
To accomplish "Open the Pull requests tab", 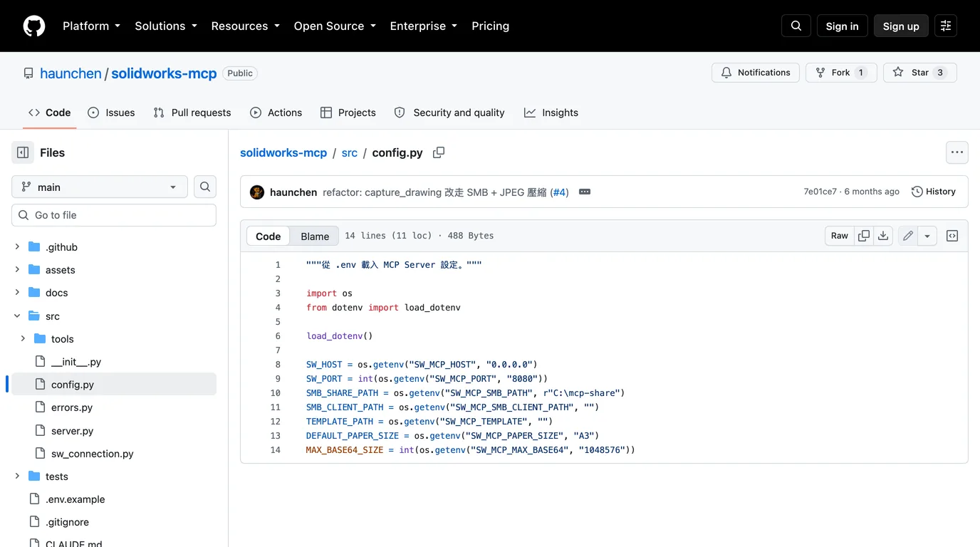I will click(192, 113).
